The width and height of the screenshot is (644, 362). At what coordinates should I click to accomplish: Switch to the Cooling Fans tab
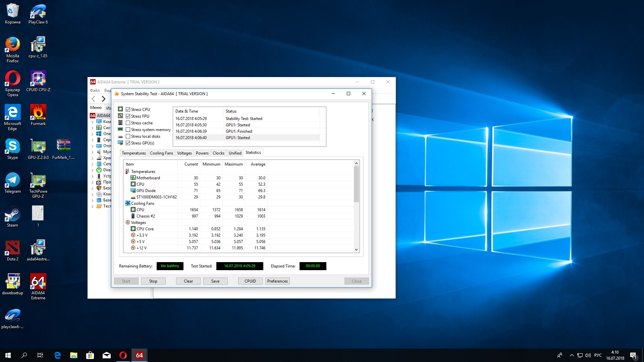click(161, 153)
